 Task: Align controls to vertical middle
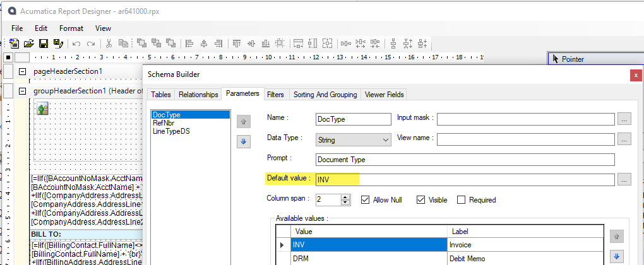click(251, 43)
